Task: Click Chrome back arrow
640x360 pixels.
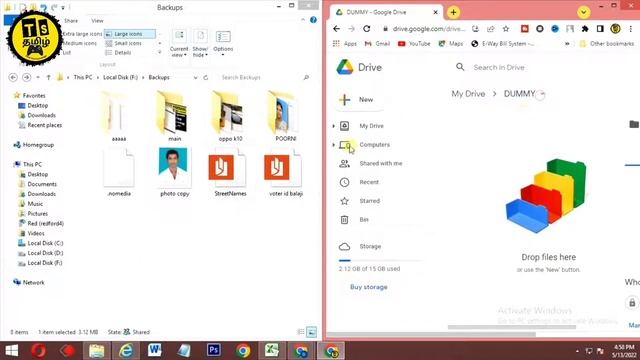Action: 336,29
